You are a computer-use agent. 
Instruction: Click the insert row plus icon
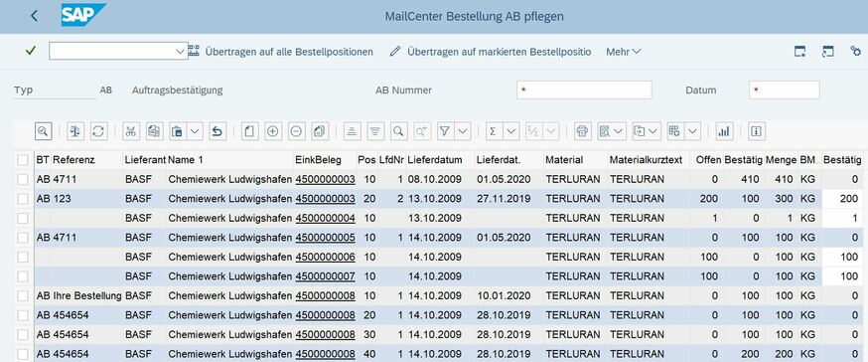tap(272, 131)
